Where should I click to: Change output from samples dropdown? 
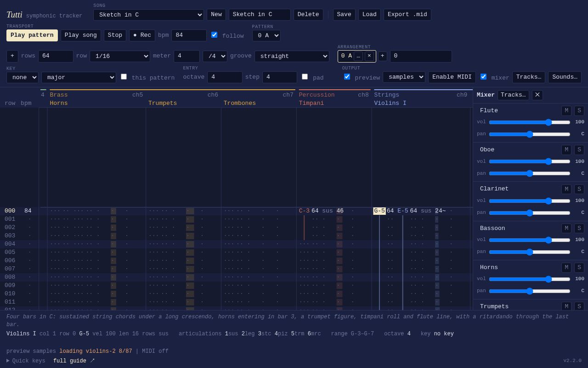pyautogui.click(x=404, y=77)
